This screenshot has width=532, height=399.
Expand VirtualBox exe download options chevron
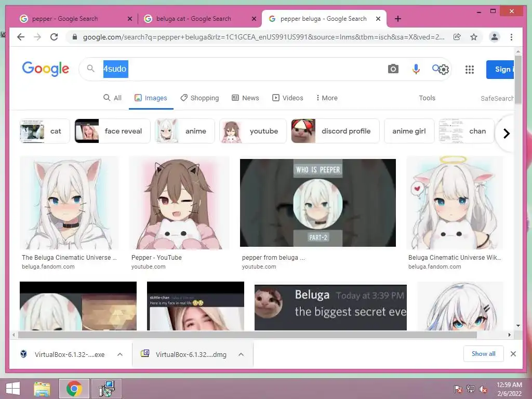click(x=120, y=354)
